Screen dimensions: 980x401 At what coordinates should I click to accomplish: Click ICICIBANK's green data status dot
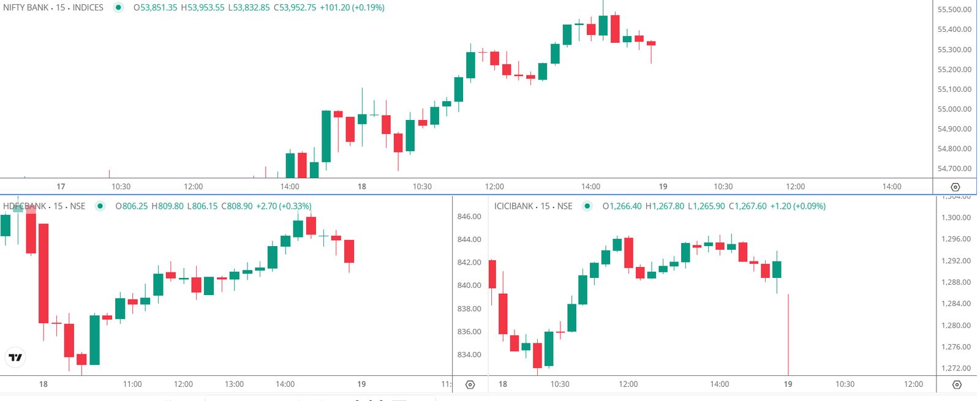(588, 206)
